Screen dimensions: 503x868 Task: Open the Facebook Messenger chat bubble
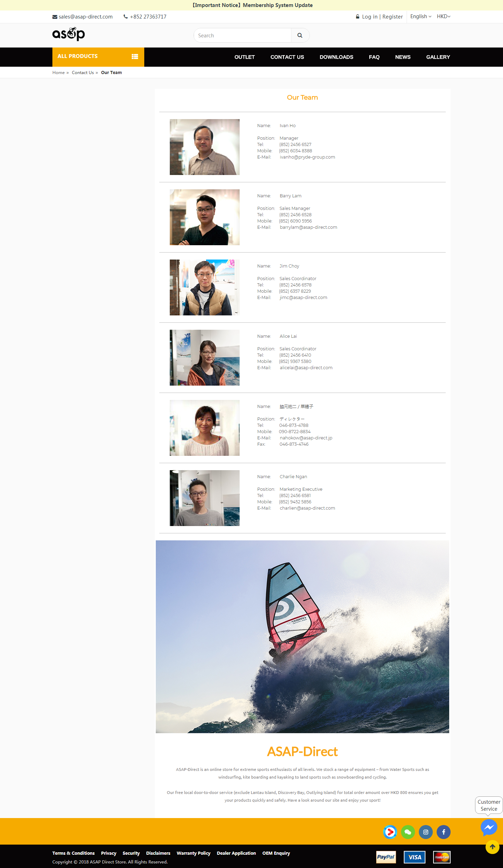click(489, 827)
